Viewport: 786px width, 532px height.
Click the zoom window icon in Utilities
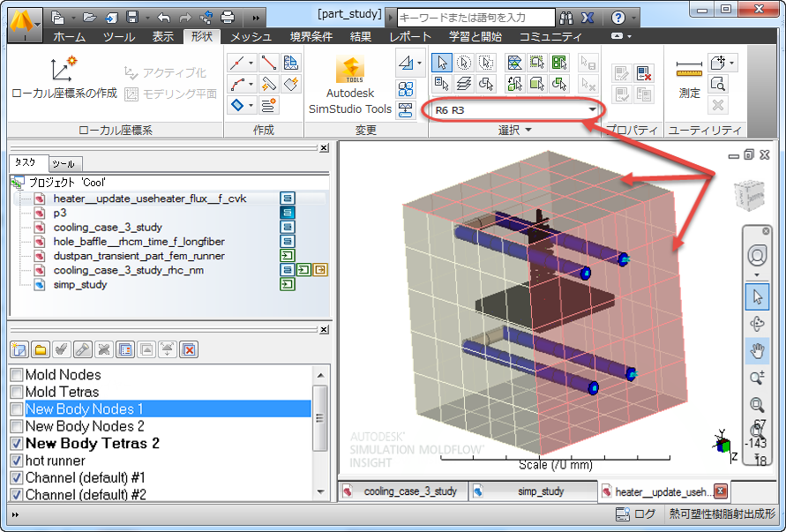click(x=718, y=84)
